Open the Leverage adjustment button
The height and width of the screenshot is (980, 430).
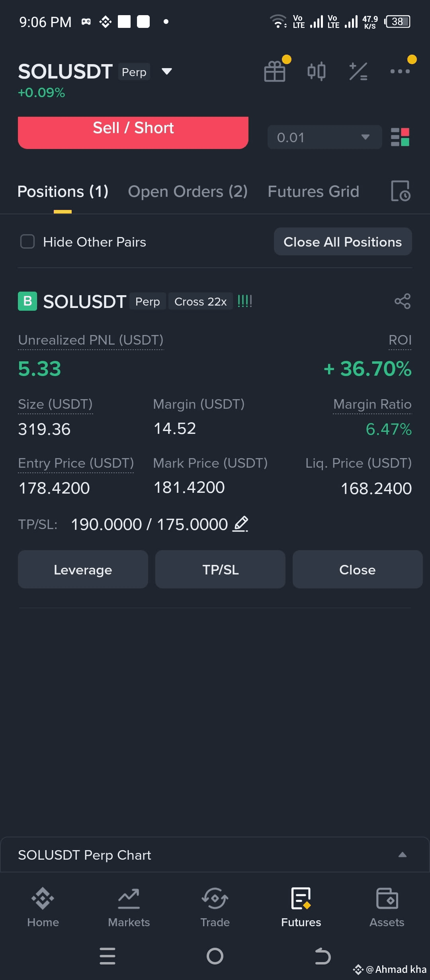tap(83, 570)
